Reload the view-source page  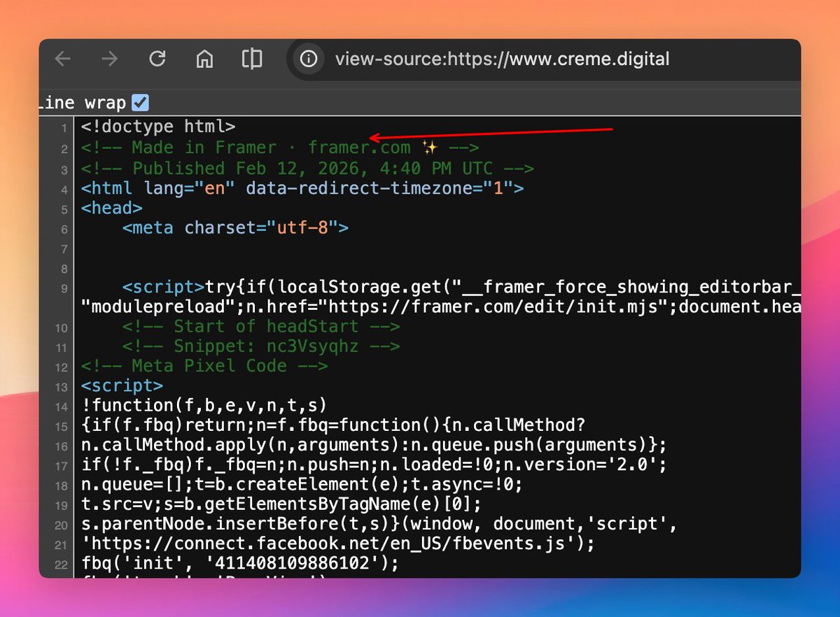tap(157, 59)
